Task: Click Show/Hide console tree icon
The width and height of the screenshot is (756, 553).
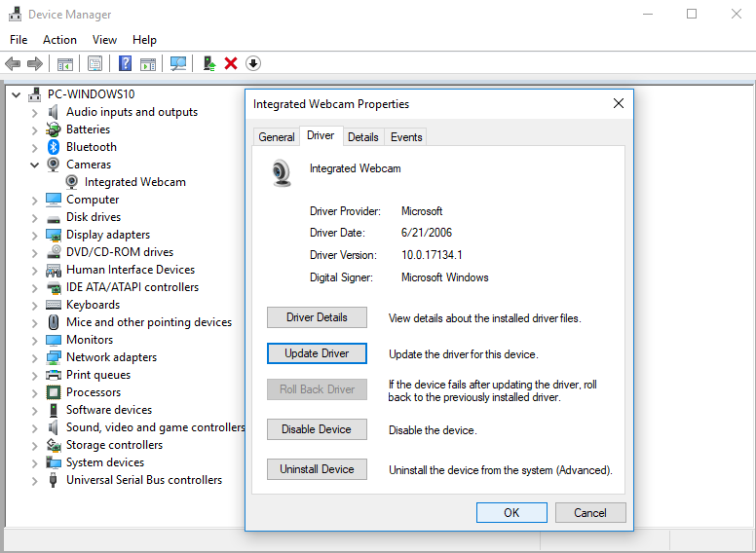Action: [x=65, y=63]
